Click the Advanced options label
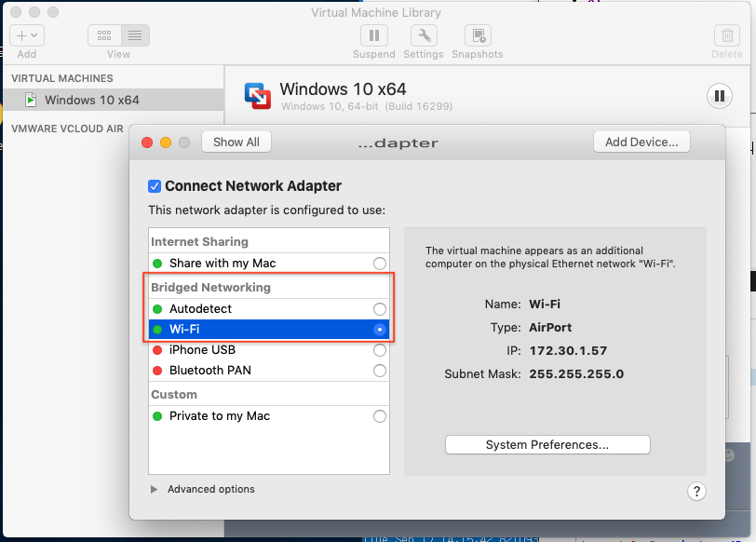The width and height of the screenshot is (756, 542). point(211,490)
